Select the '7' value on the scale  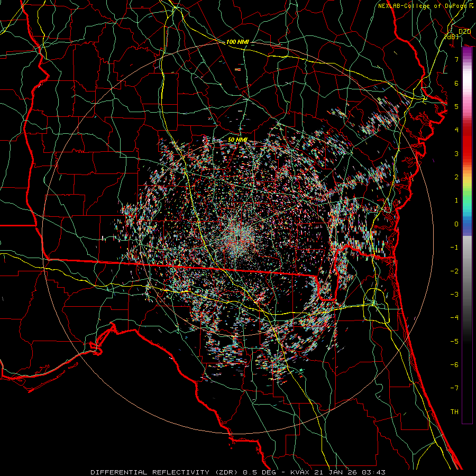[x=456, y=59]
